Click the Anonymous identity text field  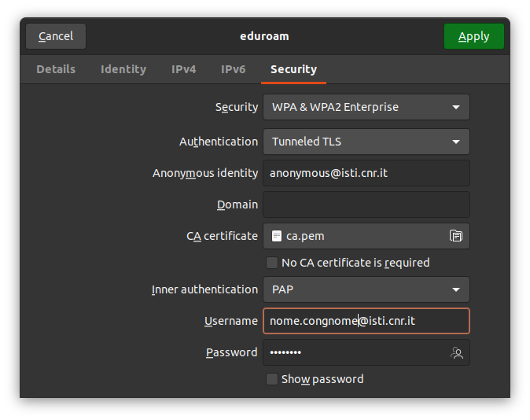[x=366, y=173]
